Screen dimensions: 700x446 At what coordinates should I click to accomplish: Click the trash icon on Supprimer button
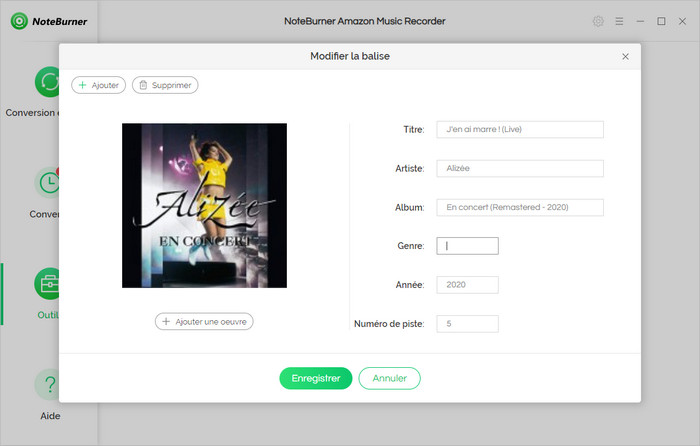coord(143,85)
